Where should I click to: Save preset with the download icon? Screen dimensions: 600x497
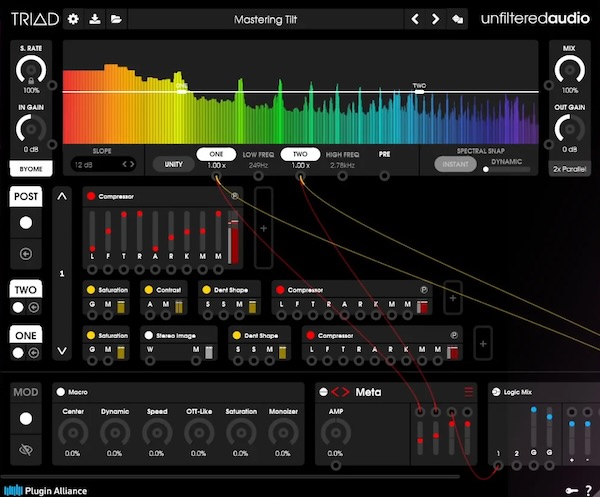tap(95, 19)
